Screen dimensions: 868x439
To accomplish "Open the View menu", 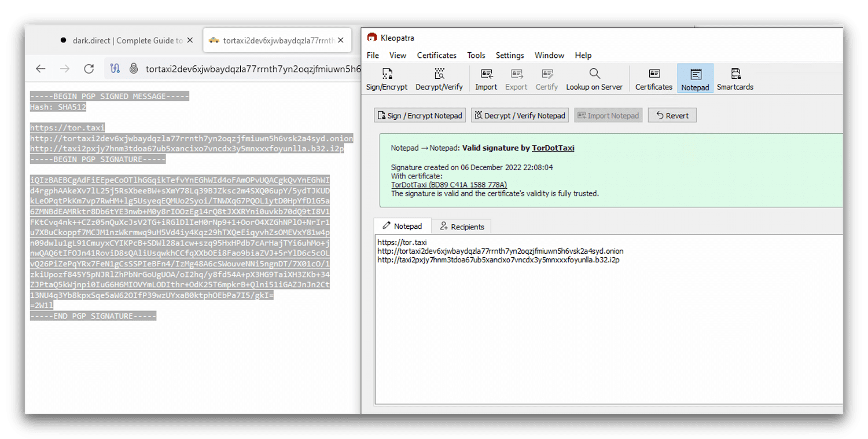I will (x=398, y=55).
